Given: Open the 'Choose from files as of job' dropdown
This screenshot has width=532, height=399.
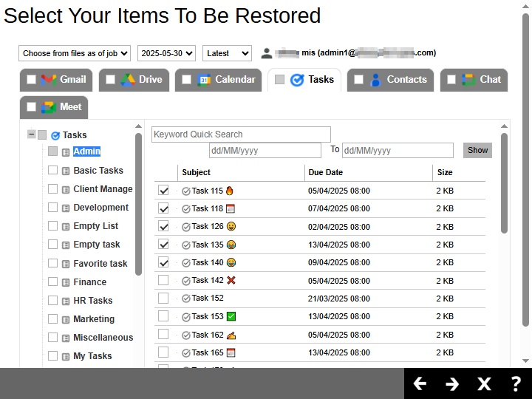Looking at the screenshot, I should 75,53.
